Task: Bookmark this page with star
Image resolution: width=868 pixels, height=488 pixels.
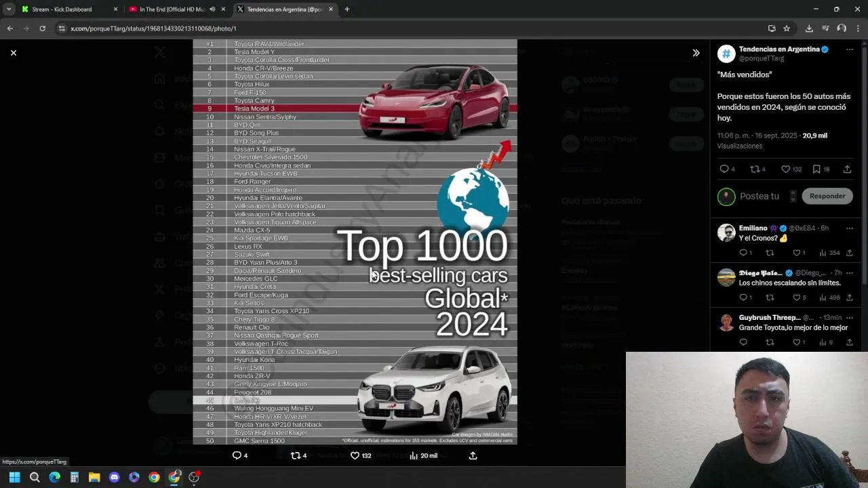Action: 787,28
